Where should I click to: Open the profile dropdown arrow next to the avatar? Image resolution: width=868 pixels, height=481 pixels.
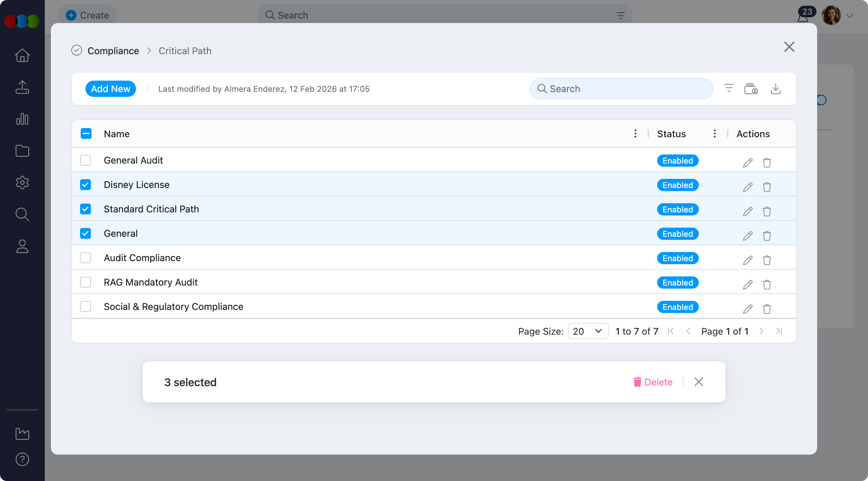click(850, 15)
